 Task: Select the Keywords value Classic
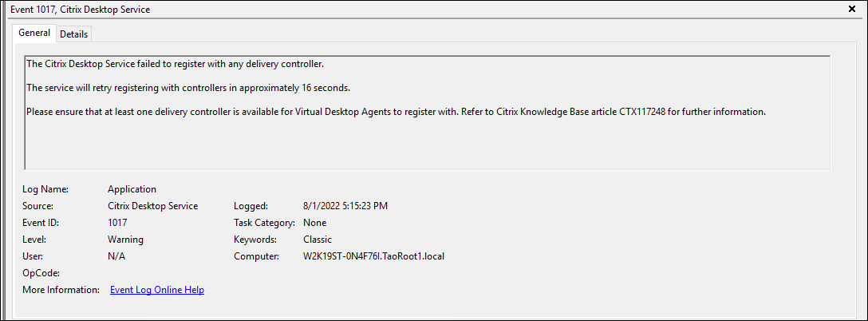point(318,240)
